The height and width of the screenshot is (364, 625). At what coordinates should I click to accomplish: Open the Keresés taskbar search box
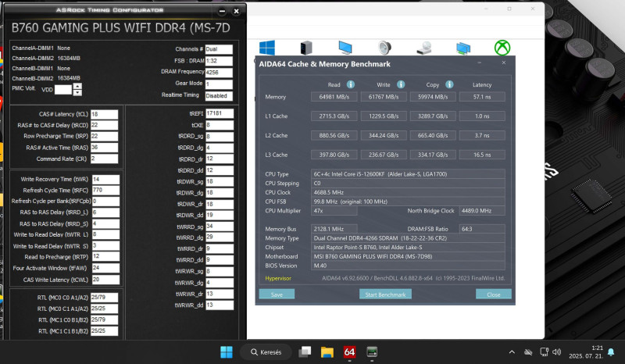click(x=266, y=352)
